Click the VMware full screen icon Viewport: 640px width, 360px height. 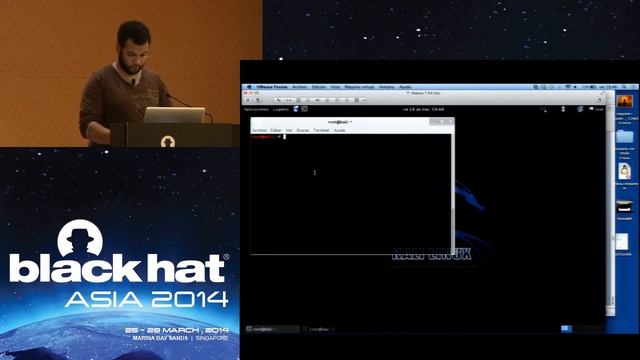(599, 100)
